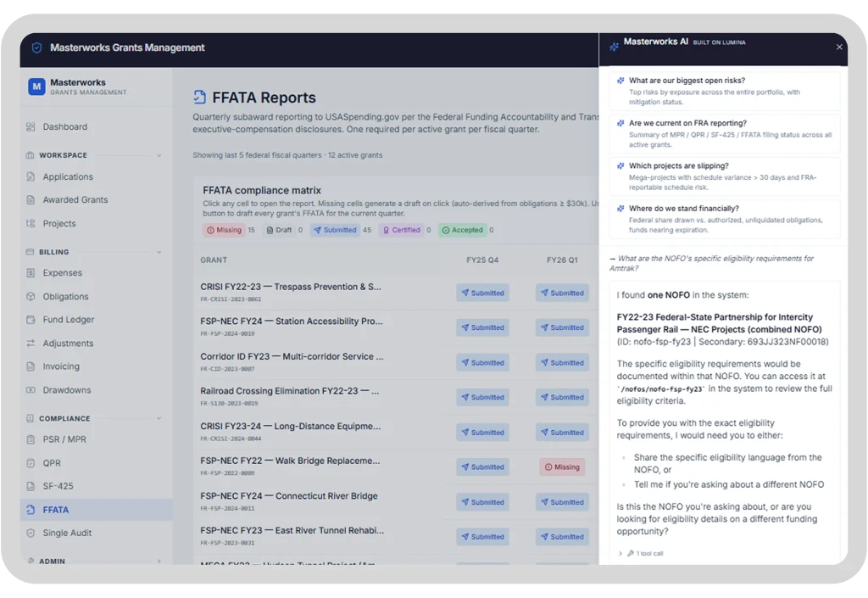Collapse the BILLING sidebar section

[x=159, y=252]
